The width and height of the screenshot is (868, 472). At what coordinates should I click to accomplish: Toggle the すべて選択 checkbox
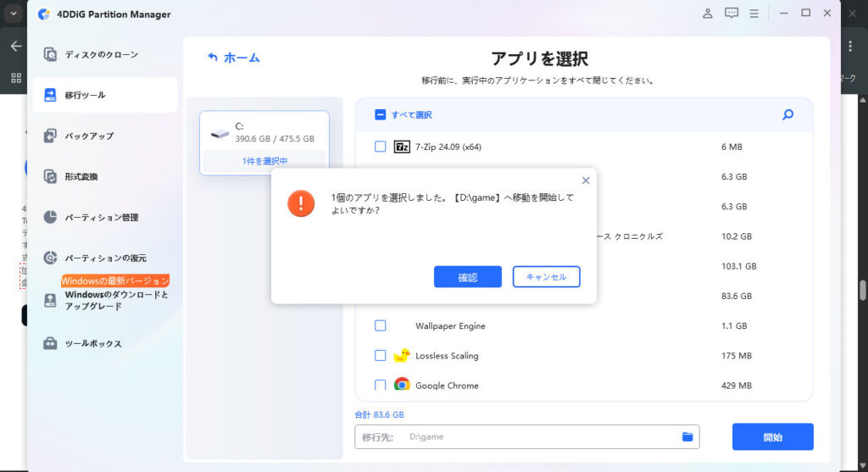[380, 114]
